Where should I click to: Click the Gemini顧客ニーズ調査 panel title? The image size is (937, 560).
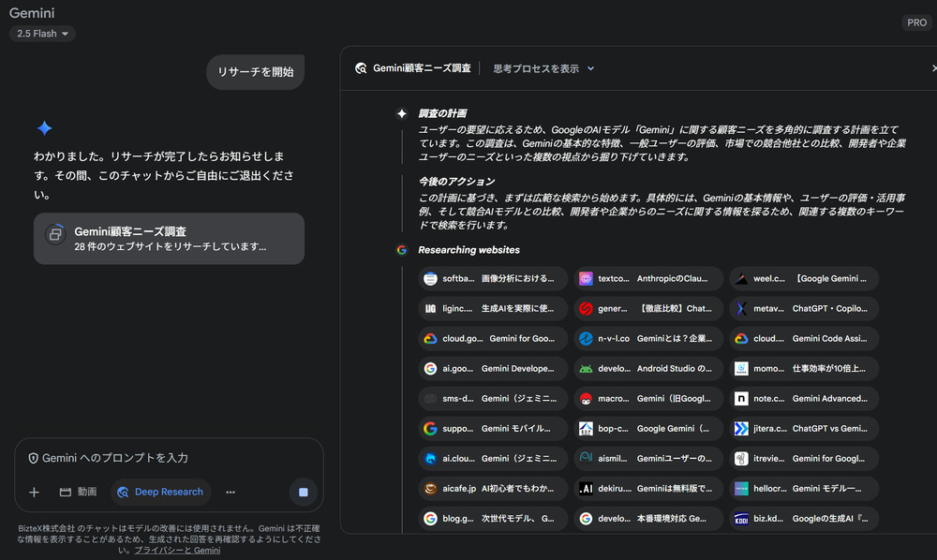click(x=422, y=68)
